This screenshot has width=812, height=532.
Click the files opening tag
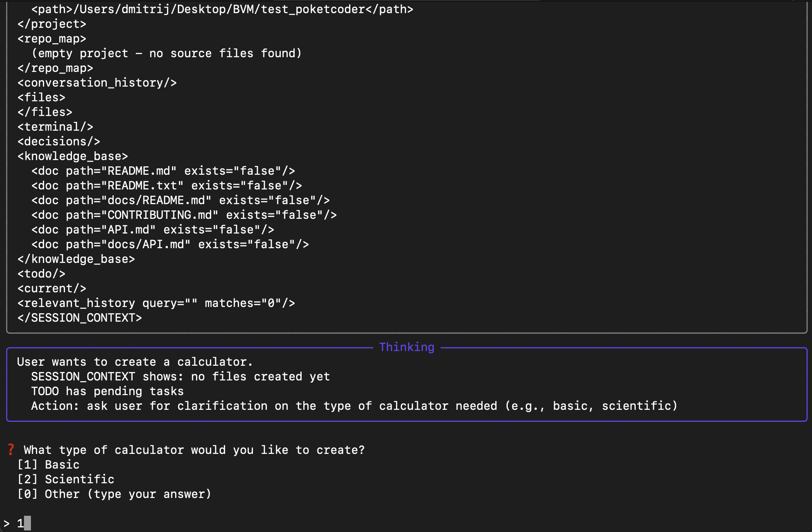coord(41,97)
